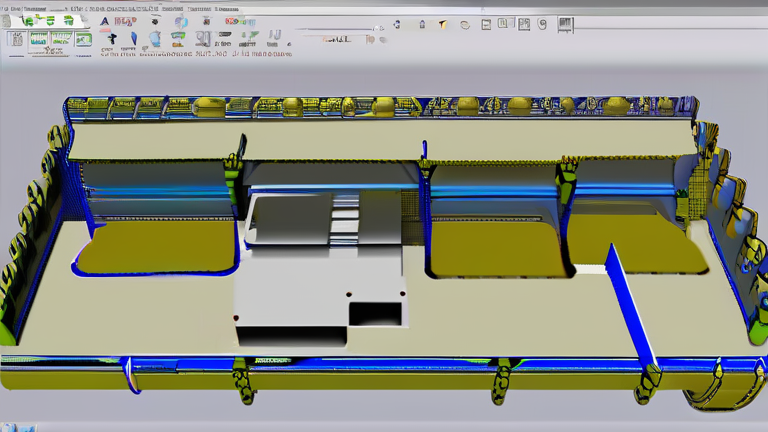The height and width of the screenshot is (432, 768).
Task: Click the four-pane grid view icon
Action: (x=524, y=24)
